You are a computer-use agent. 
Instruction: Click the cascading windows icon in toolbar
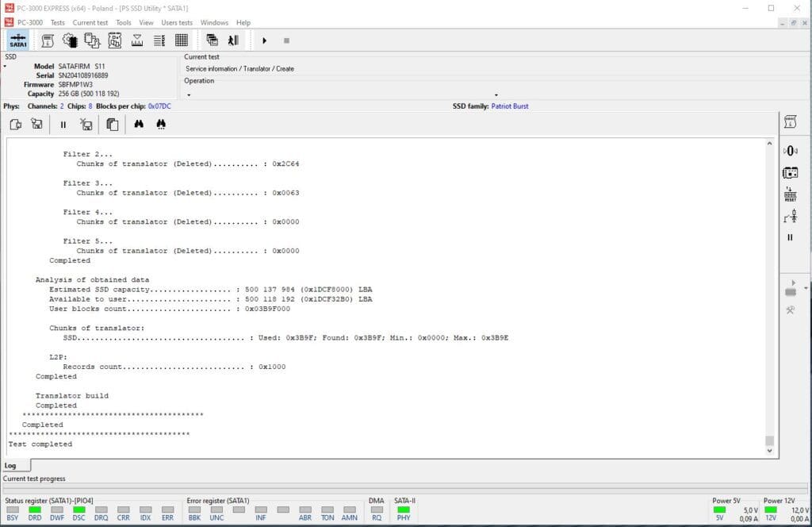[212, 40]
